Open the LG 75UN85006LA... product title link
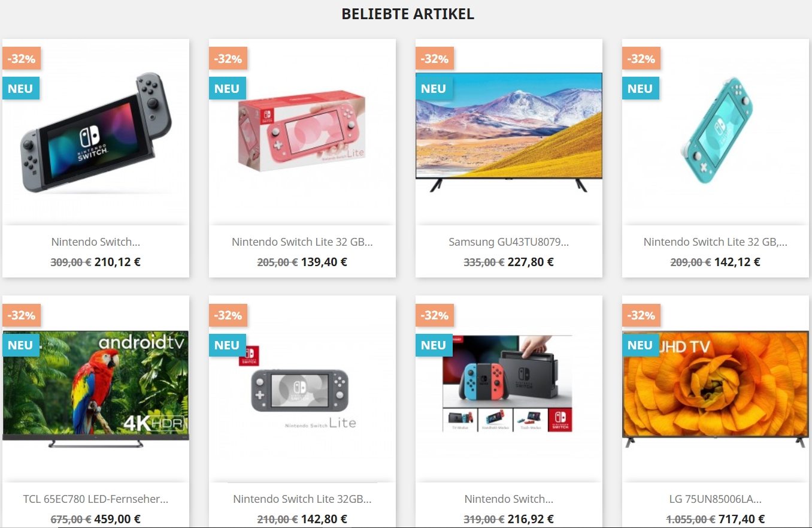 tap(716, 499)
